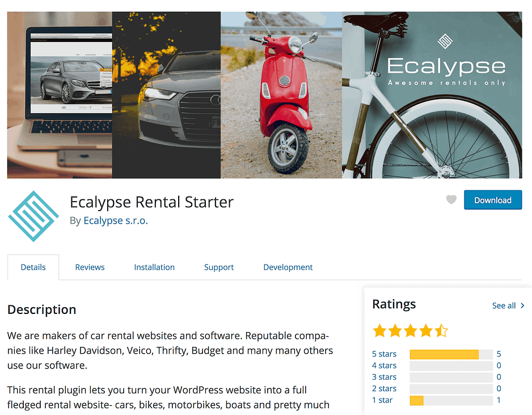Click the 5 stars count number 5
The image size is (532, 415).
tap(499, 354)
